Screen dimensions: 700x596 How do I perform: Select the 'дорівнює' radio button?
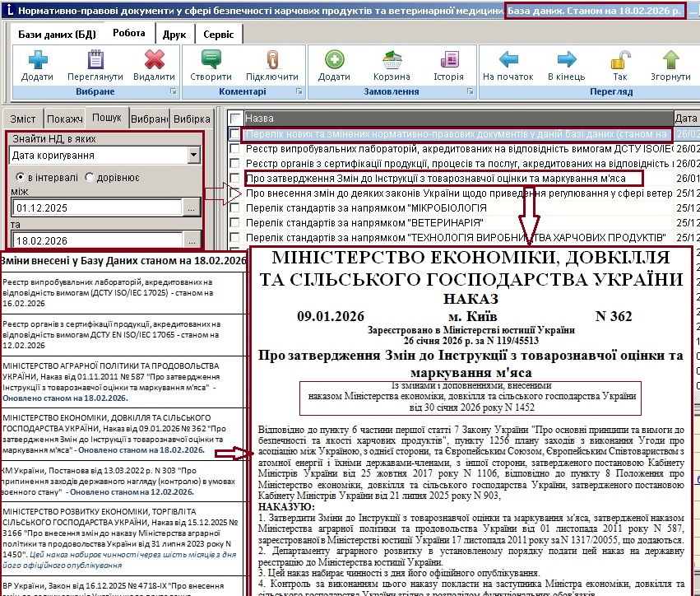click(x=90, y=177)
